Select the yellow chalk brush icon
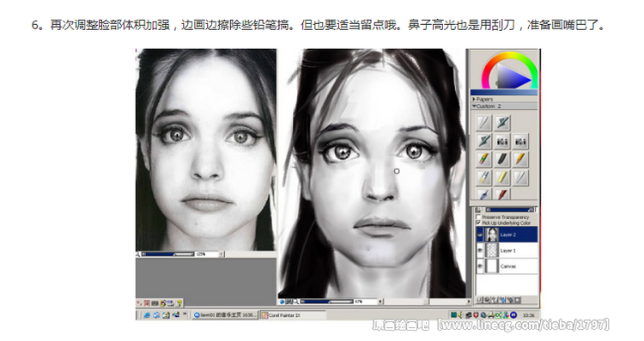This screenshot has width=644, height=341. (x=502, y=178)
